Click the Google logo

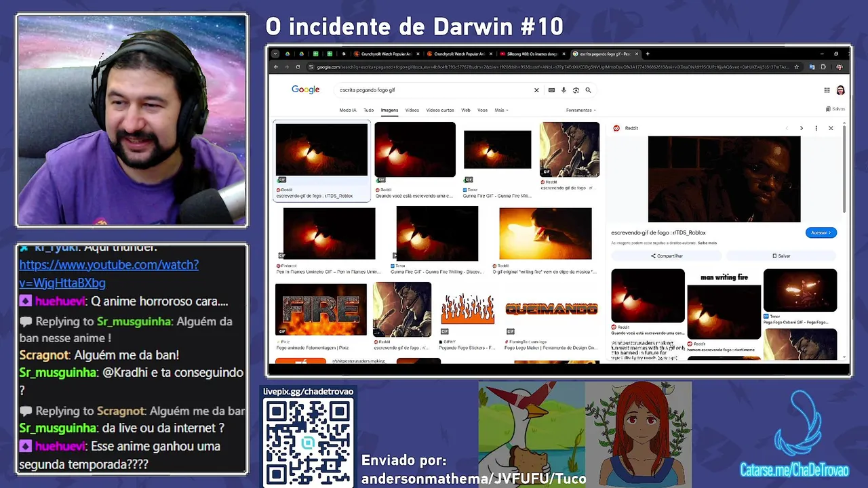tap(306, 89)
